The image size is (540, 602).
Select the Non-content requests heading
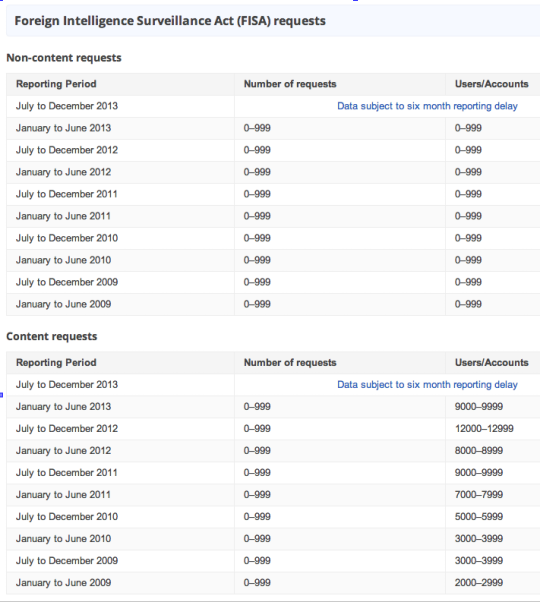click(64, 58)
